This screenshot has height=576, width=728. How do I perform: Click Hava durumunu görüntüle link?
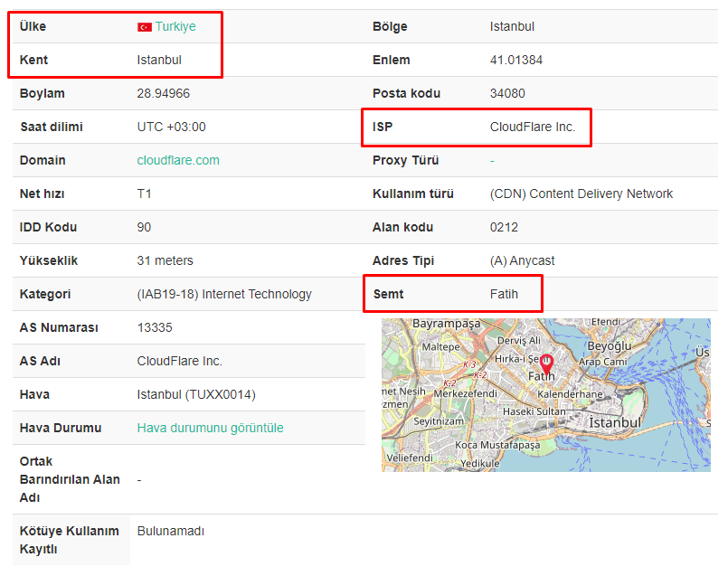[210, 428]
